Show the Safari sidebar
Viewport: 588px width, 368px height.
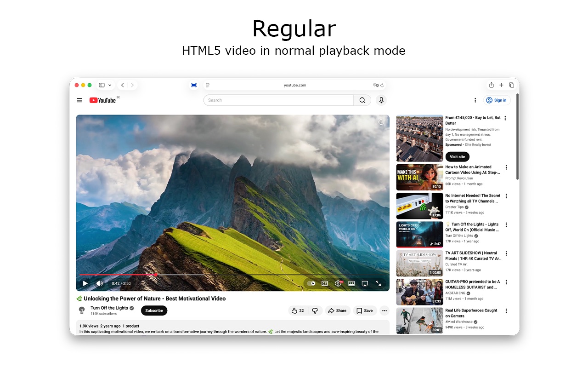click(x=102, y=85)
